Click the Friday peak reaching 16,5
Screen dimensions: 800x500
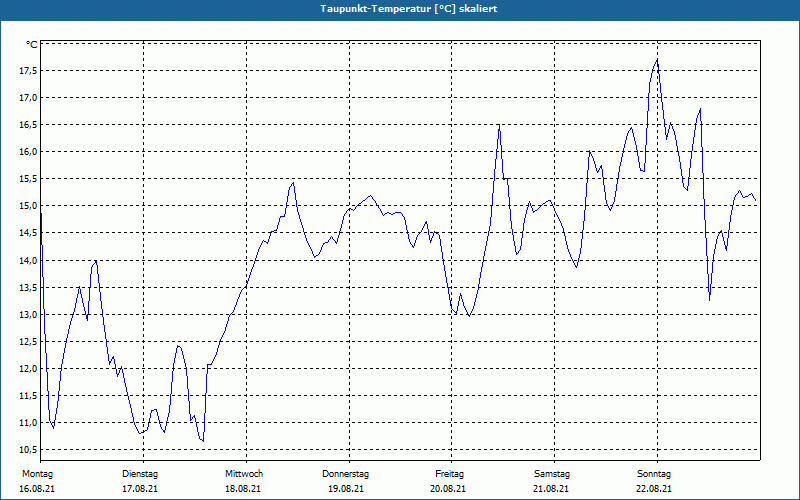coord(499,124)
